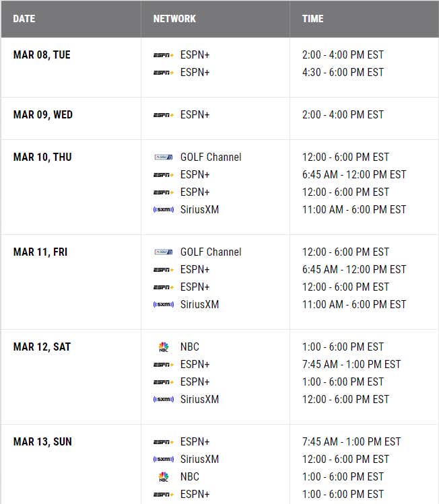
Task: Click the SiriusXM logo for Mar 13
Action: pos(164,459)
